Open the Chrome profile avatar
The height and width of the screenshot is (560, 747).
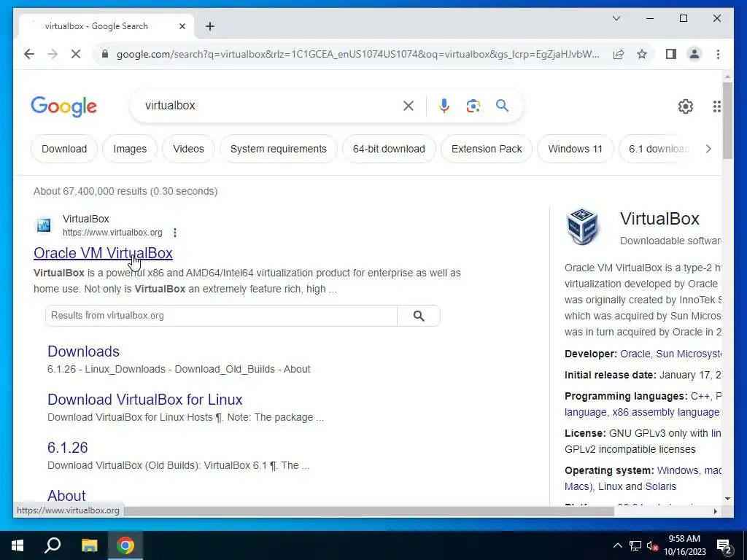694,54
